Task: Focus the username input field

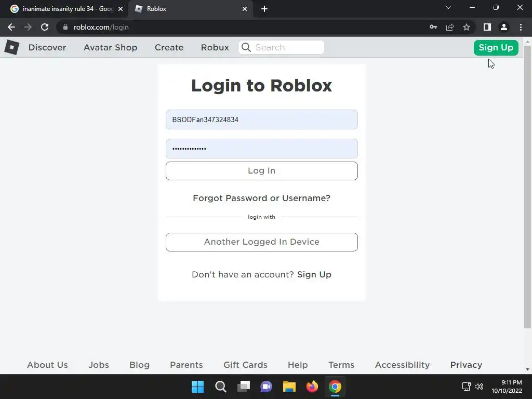Action: click(x=262, y=119)
